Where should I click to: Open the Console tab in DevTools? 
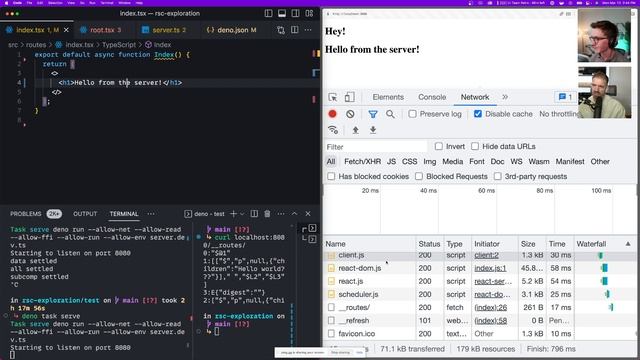click(x=432, y=97)
